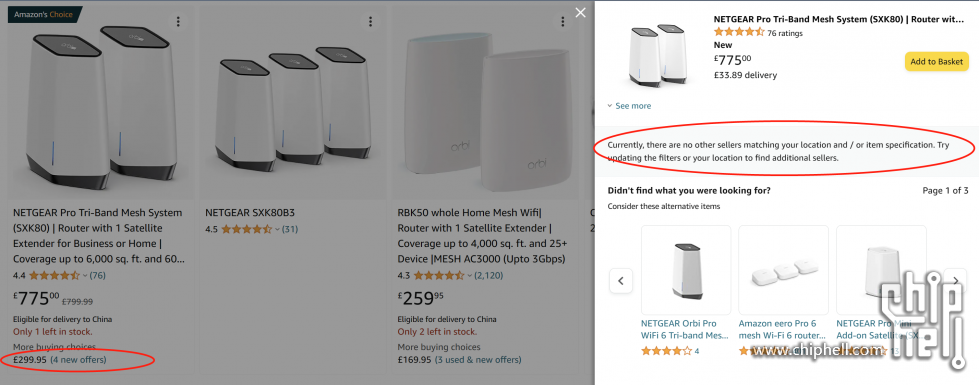Open three-dot menu on NETGEAR SXK80 card
Screen dimensions: 979x385
point(179,22)
